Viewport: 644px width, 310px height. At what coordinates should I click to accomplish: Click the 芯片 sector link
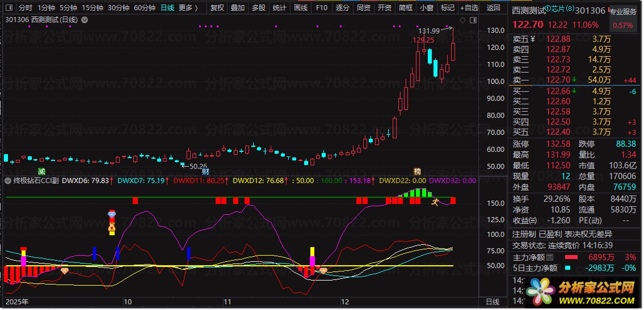tap(559, 10)
